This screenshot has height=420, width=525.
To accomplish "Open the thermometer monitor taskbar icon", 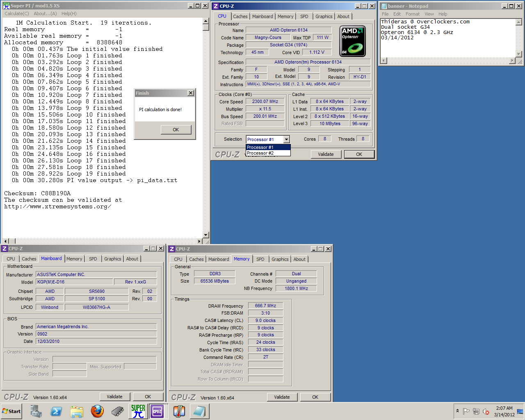I will [179, 411].
